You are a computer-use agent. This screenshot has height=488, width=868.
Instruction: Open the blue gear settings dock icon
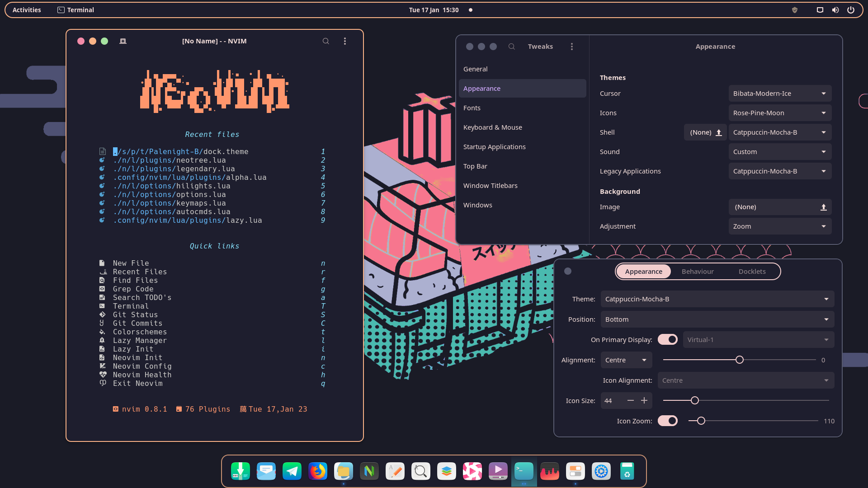pos(601,471)
